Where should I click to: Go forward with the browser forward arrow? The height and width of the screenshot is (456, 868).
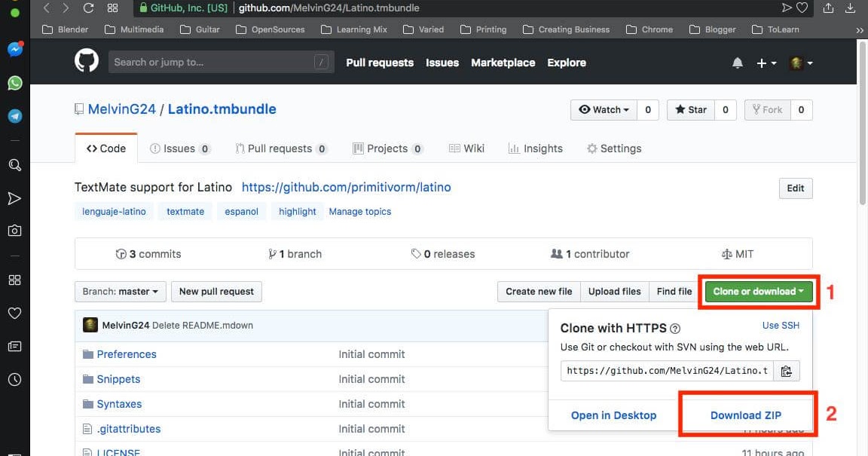click(66, 8)
